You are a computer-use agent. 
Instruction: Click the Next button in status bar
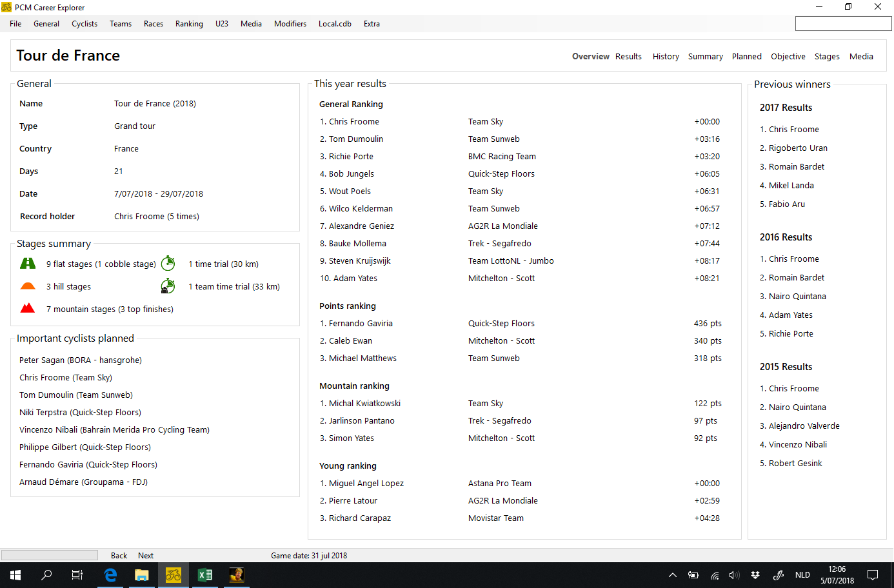(x=146, y=556)
